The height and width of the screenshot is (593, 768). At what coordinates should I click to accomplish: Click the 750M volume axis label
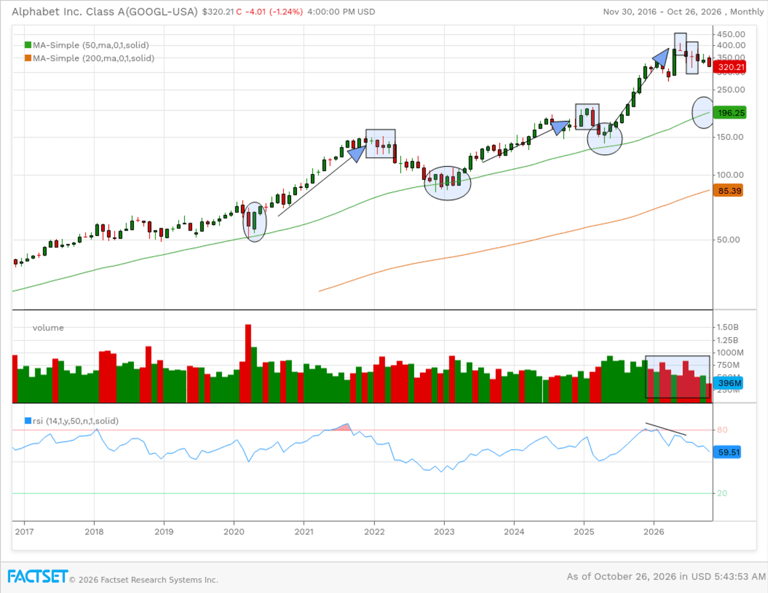click(728, 365)
